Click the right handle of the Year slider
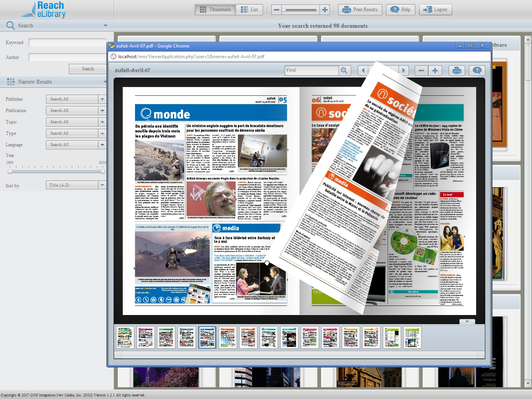The image size is (532, 399). click(x=103, y=171)
